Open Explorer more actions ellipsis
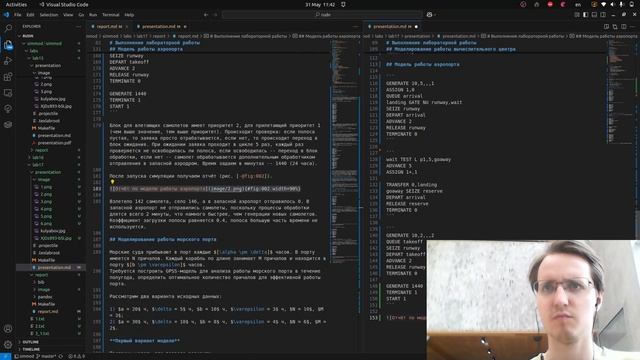 [78, 27]
